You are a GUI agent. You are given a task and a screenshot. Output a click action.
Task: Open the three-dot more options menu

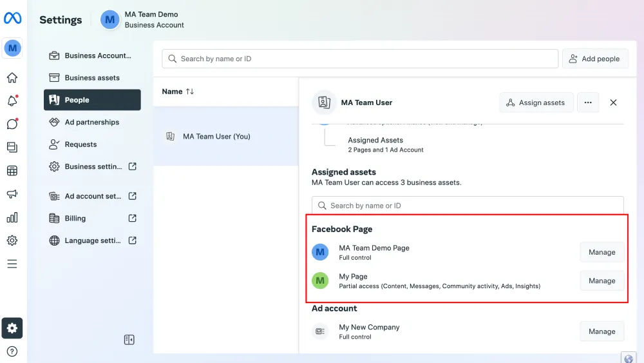pos(588,103)
